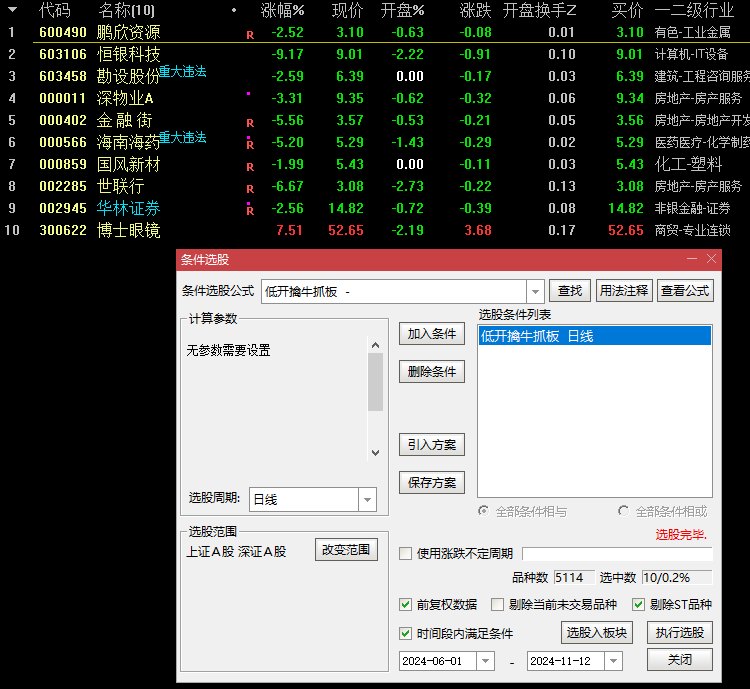Click the 关闭 button
The height and width of the screenshot is (689, 750).
coord(680,659)
